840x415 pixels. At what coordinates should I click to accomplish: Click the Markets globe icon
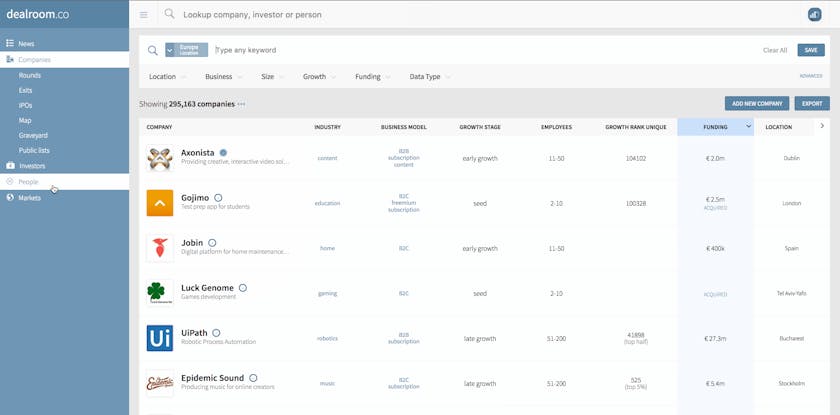click(x=10, y=198)
